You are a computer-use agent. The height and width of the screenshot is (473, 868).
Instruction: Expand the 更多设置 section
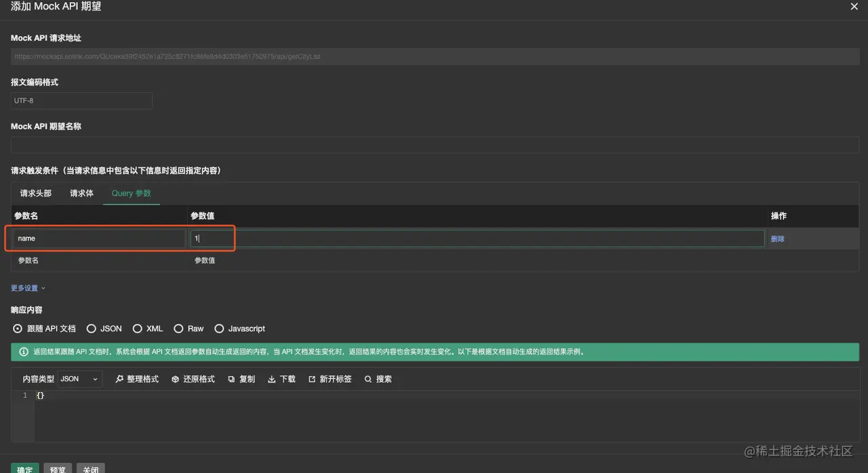[x=28, y=288]
